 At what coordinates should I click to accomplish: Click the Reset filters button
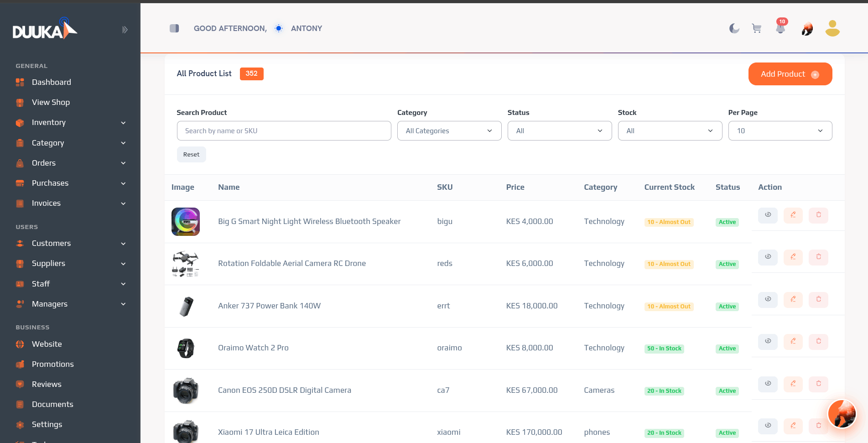[192, 155]
